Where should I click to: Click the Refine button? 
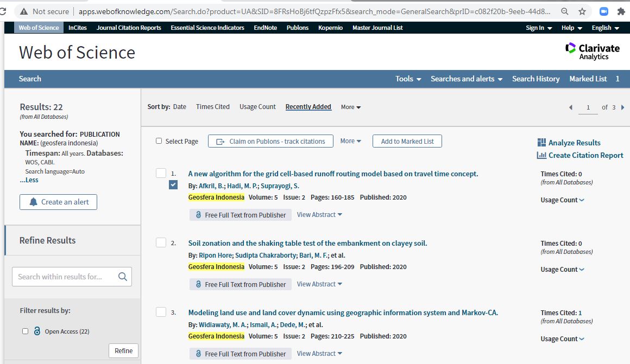[123, 351]
